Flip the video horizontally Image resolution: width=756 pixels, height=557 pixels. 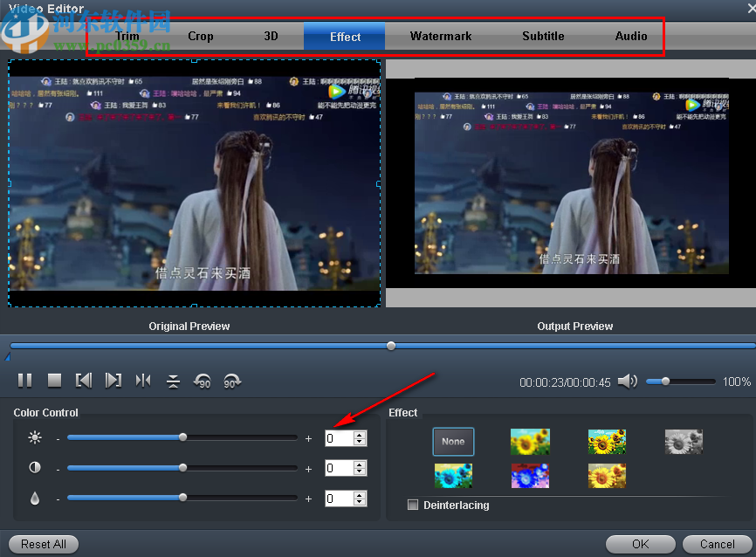coord(143,380)
